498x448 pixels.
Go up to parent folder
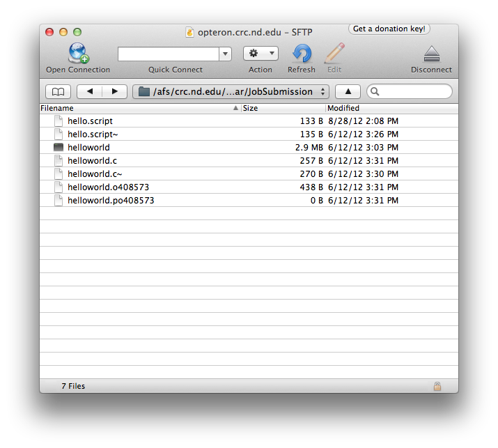coord(348,92)
